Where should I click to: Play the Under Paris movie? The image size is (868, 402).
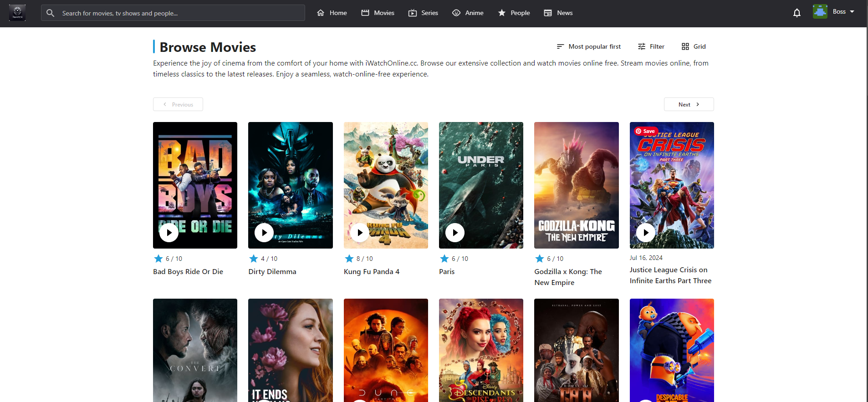coord(455,233)
